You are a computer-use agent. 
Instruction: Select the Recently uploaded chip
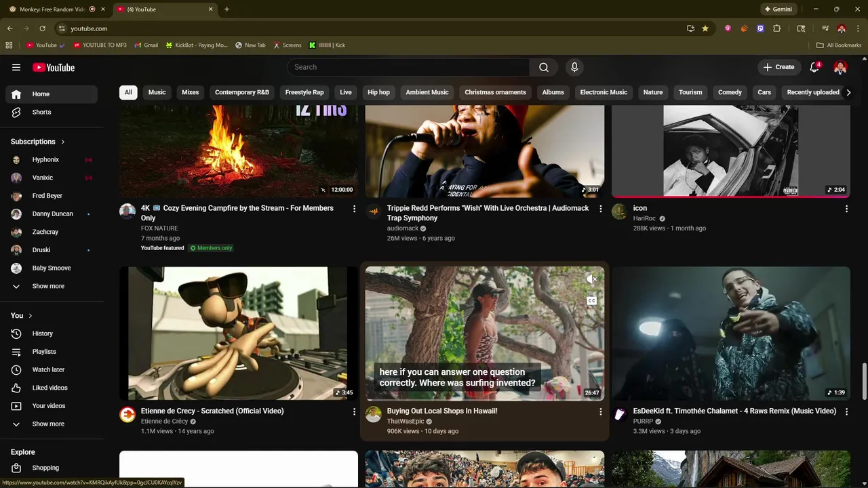click(x=813, y=92)
